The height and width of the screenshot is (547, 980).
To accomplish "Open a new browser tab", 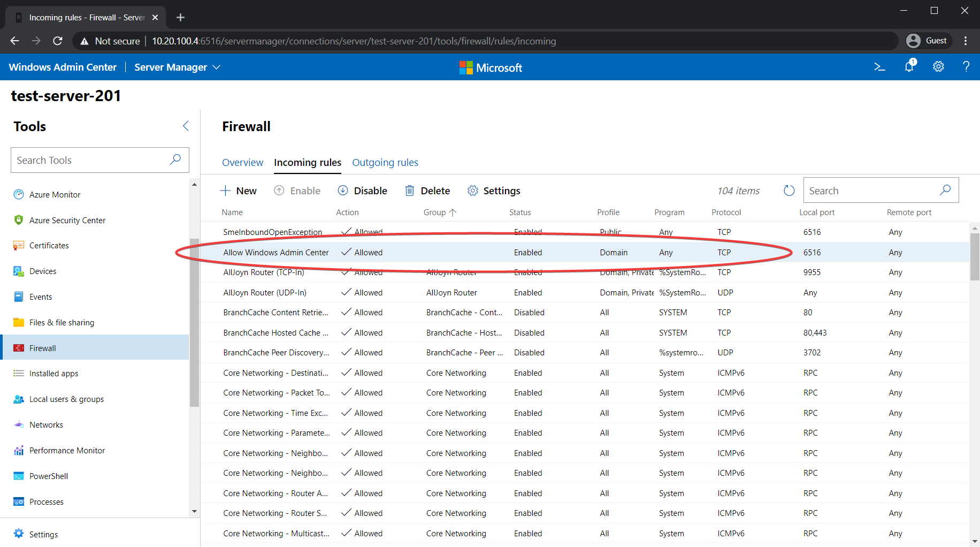I will (x=180, y=18).
